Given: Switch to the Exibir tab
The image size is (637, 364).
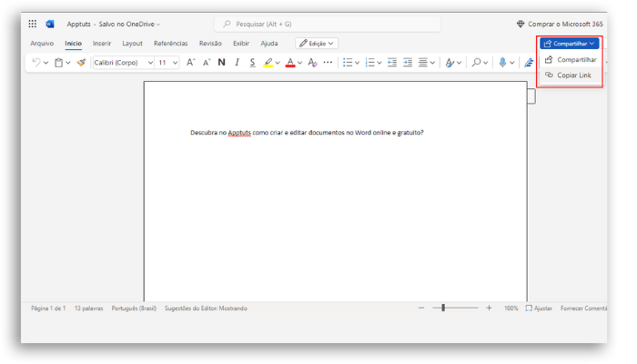Looking at the screenshot, I should click(x=241, y=44).
